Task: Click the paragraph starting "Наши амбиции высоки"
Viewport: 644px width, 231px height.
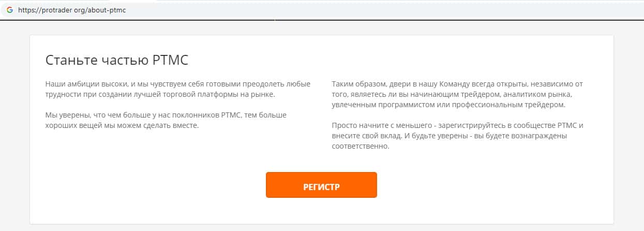Action: click(x=178, y=89)
